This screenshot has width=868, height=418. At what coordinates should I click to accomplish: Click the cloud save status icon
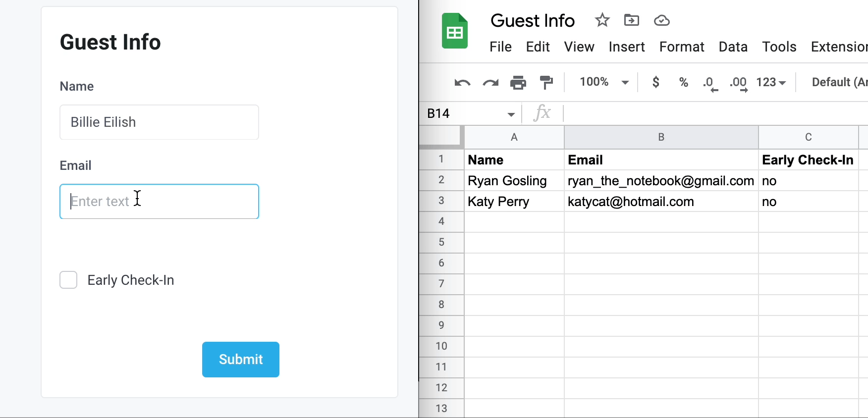662,20
